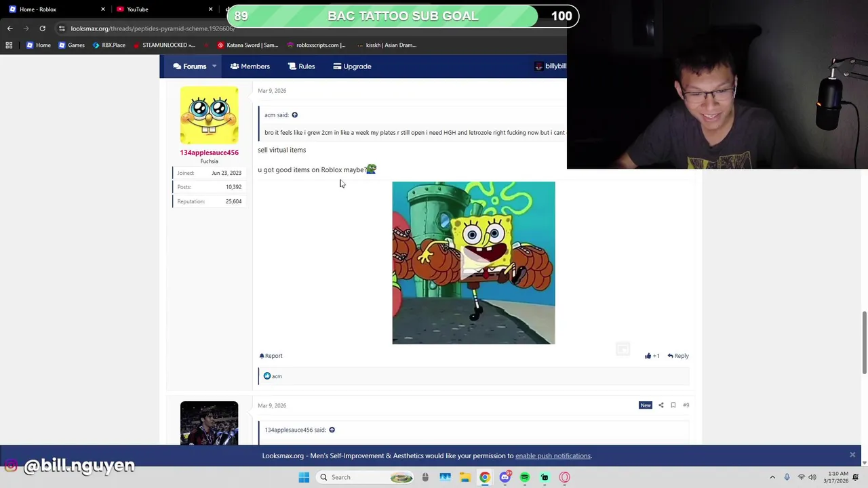This screenshot has height=488, width=868.
Task: Open billybill account menu
Action: [x=550, y=66]
